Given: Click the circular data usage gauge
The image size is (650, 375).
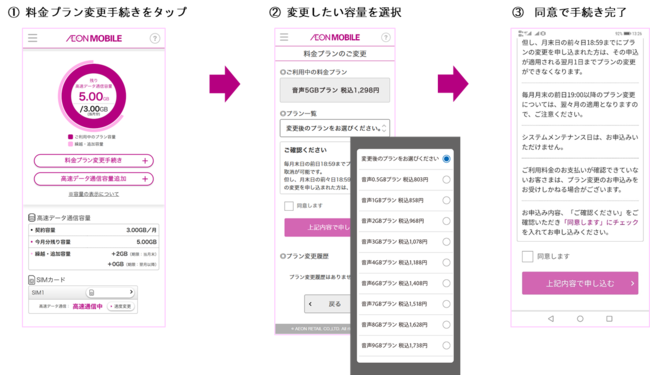Looking at the screenshot, I should (x=94, y=96).
